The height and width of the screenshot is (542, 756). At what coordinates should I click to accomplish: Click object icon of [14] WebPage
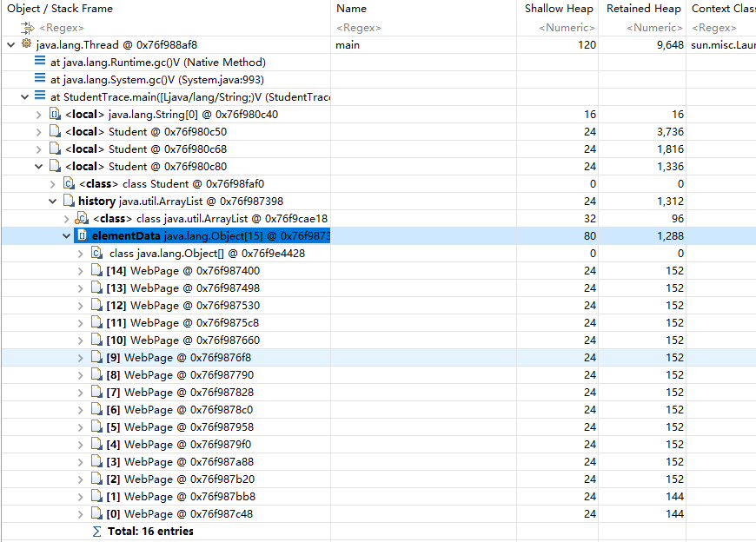click(97, 270)
